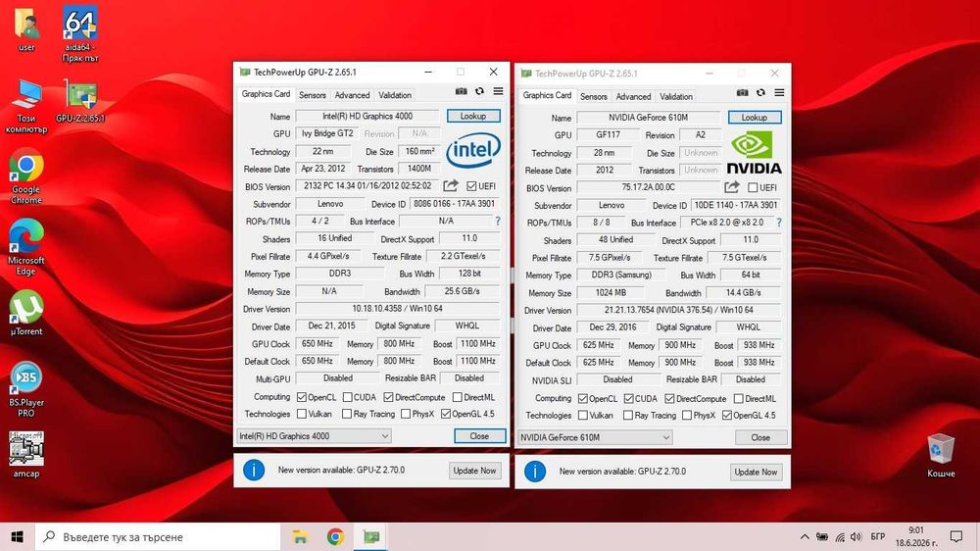Screen dimensions: 980x551
Task: Click Update Now in left notice
Action: [x=475, y=471]
